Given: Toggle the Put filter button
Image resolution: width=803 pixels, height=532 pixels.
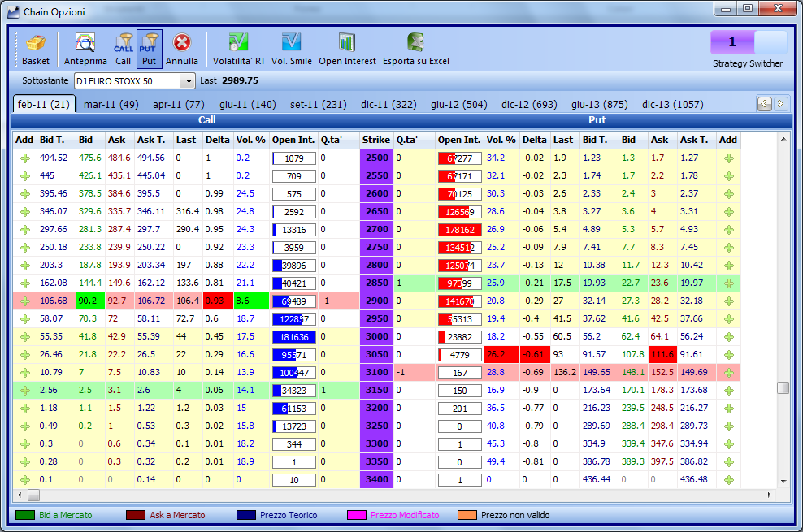Looking at the screenshot, I should coord(149,49).
